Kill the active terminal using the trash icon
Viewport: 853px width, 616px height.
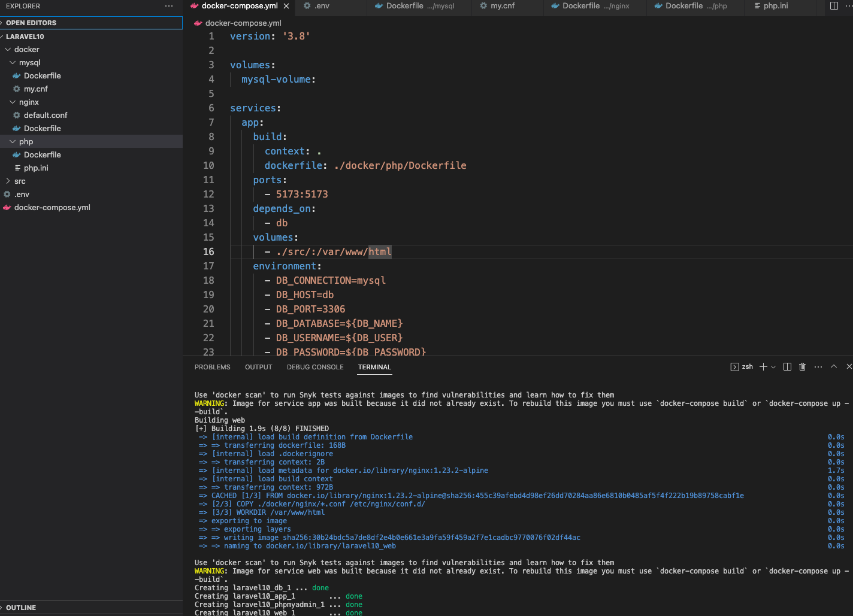tap(802, 366)
